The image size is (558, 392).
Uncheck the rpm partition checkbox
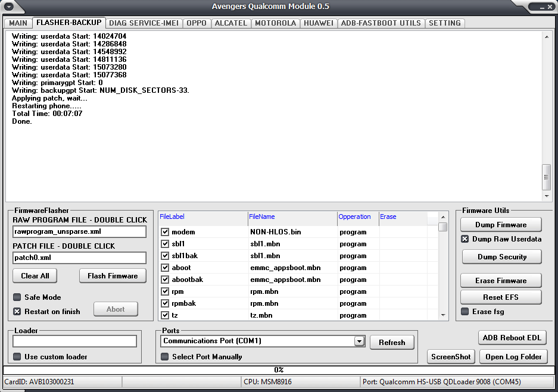pyautogui.click(x=165, y=291)
